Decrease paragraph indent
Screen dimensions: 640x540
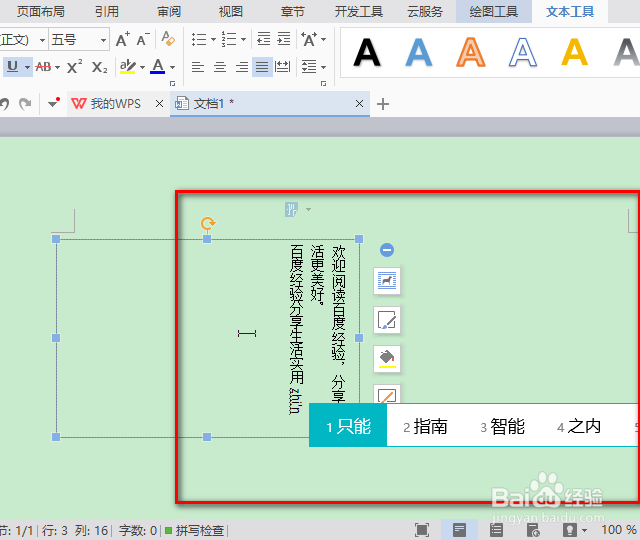tap(264, 39)
